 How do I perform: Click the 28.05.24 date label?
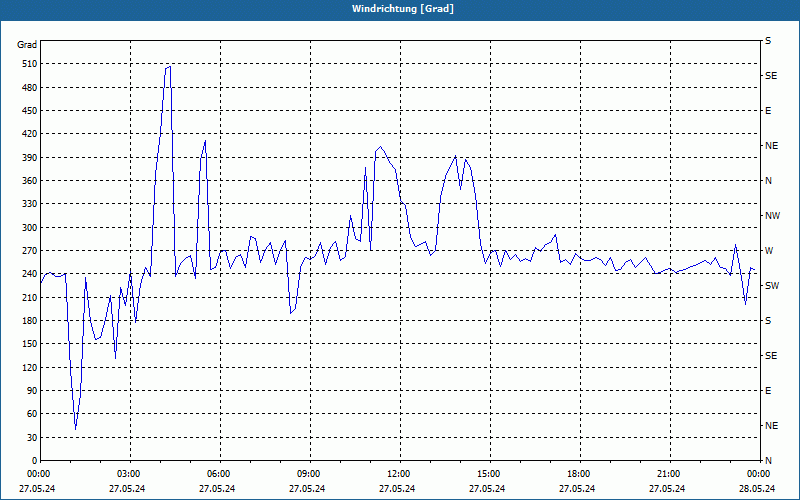point(756,489)
